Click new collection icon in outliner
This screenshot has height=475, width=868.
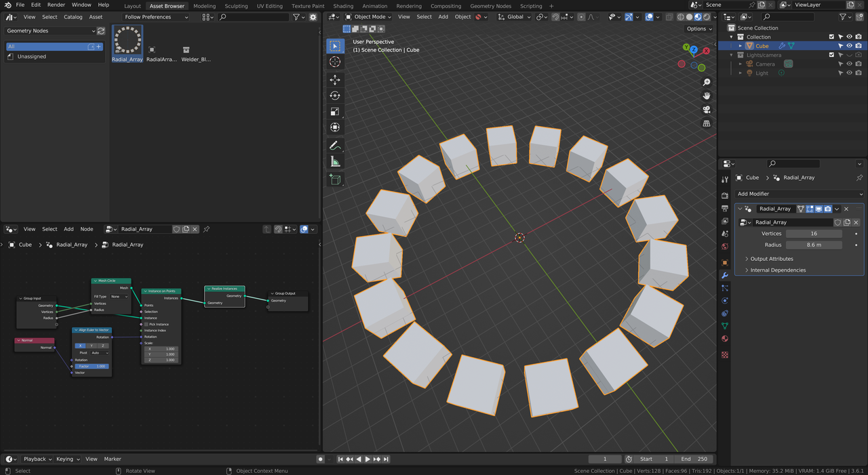[x=859, y=17]
